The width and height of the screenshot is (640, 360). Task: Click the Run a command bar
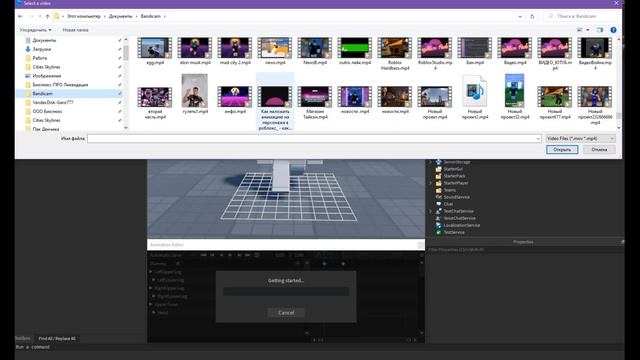320,347
